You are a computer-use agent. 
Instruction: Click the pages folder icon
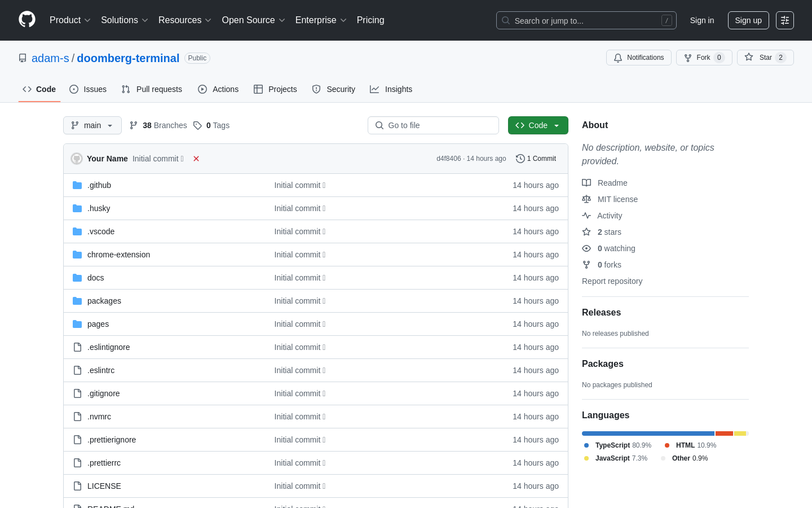point(77,324)
